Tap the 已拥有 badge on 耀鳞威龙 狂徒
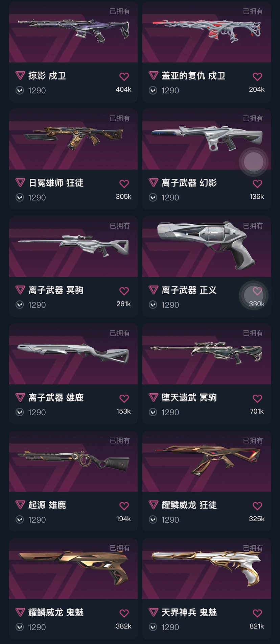Image resolution: width=280 pixels, height=644 pixels. pyautogui.click(x=253, y=441)
